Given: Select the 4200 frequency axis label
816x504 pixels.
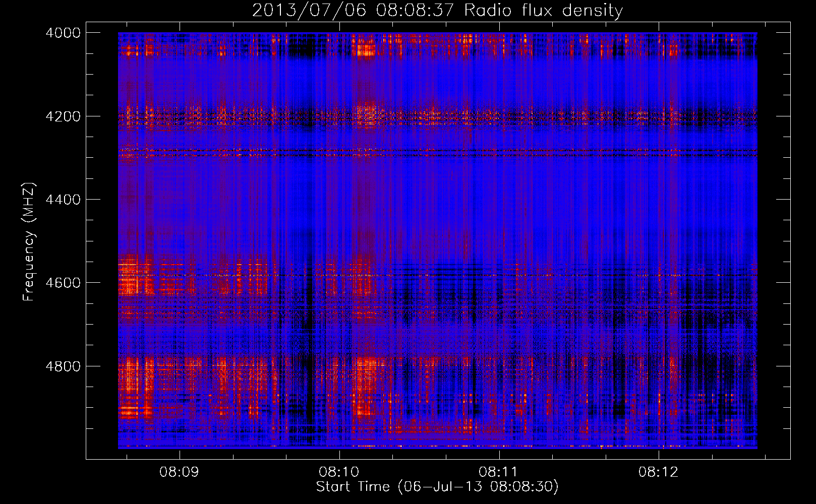Looking at the screenshot, I should [63, 116].
